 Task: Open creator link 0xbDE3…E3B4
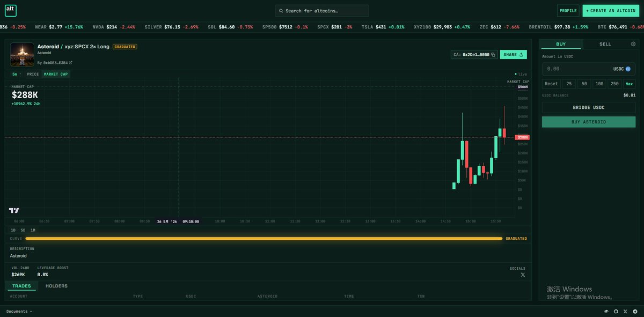(x=55, y=63)
